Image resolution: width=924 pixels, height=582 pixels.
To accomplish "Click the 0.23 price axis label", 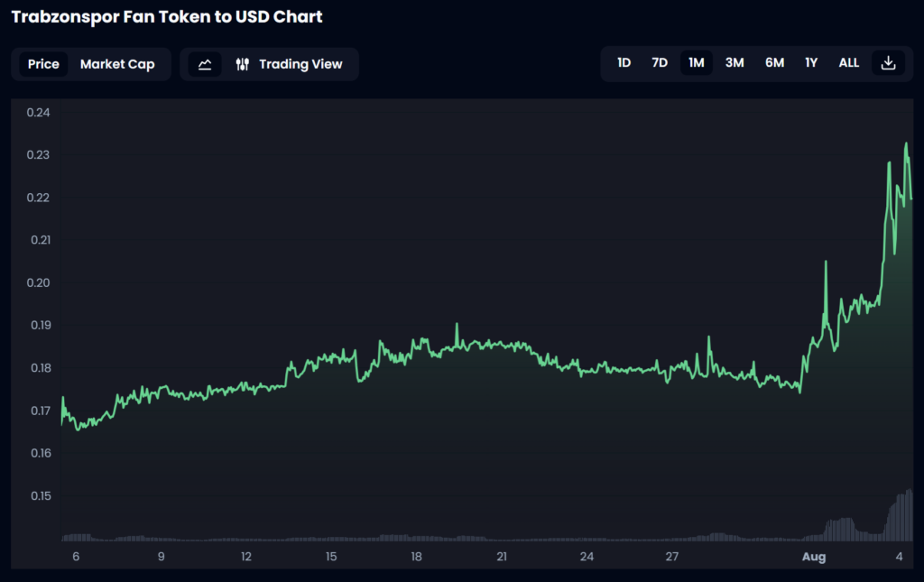I will point(38,155).
